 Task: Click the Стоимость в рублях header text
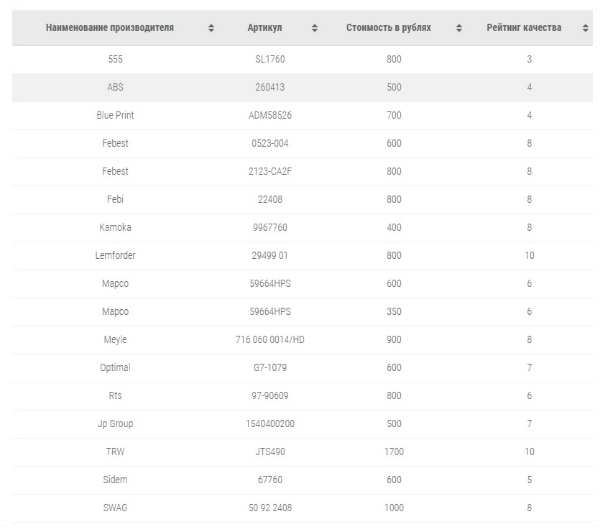point(388,28)
